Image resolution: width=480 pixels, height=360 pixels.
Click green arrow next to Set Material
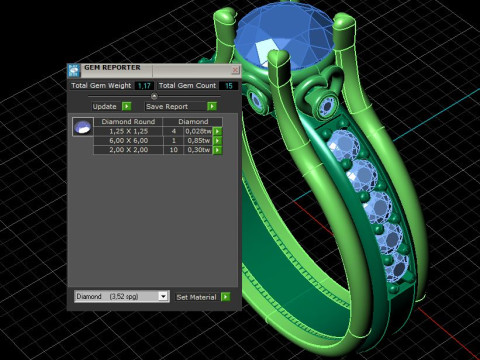pos(226,297)
